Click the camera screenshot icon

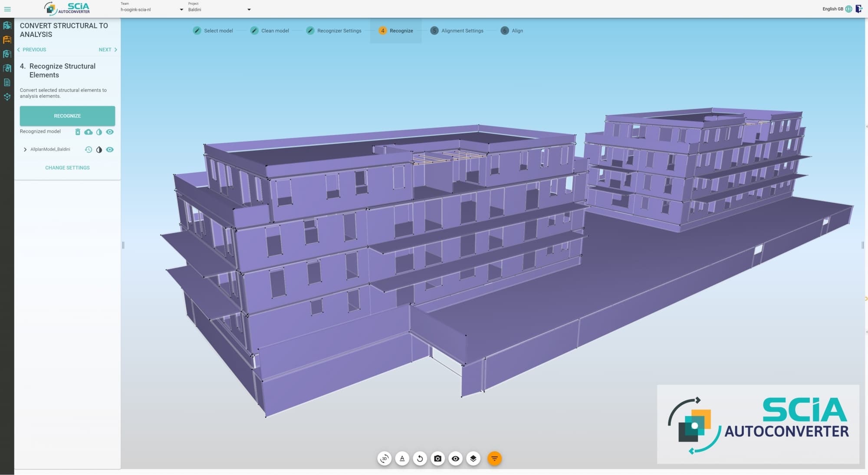click(x=437, y=459)
